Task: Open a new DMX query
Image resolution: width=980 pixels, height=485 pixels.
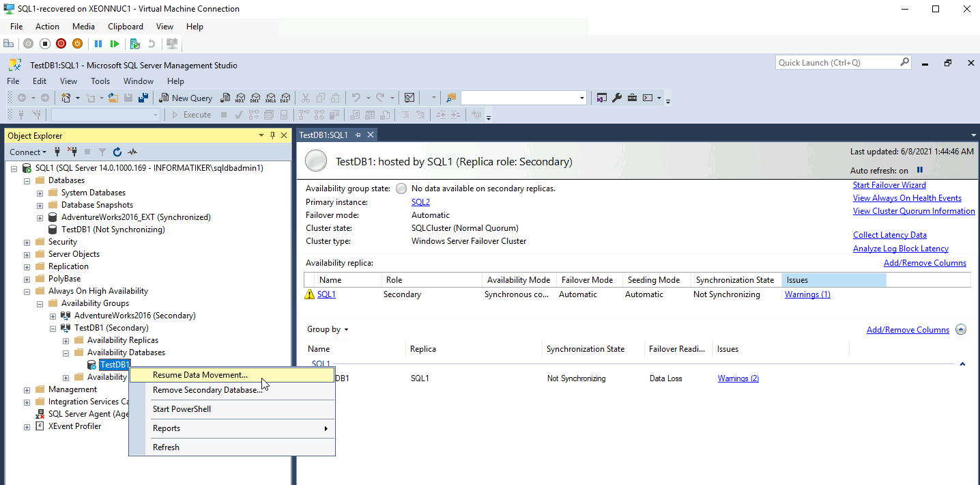Action: coord(255,98)
